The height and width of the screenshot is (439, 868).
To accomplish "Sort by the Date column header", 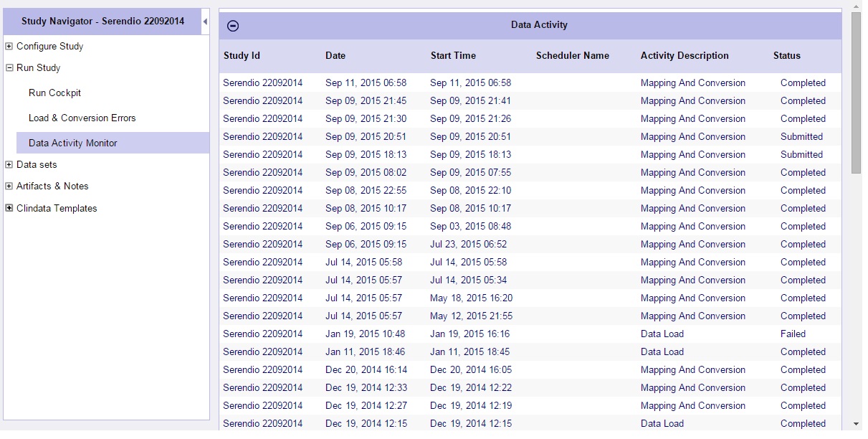I will [335, 56].
